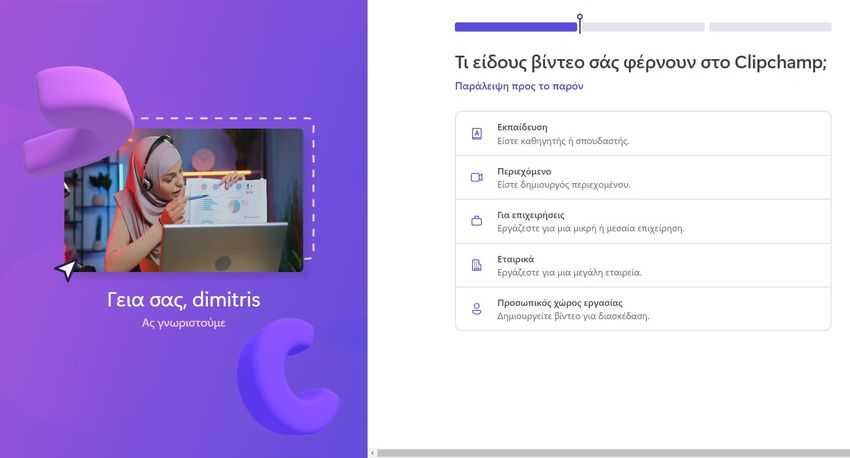Click the Για επιχειρήσεις briefcase icon
The height and width of the screenshot is (458, 850).
[x=476, y=221]
